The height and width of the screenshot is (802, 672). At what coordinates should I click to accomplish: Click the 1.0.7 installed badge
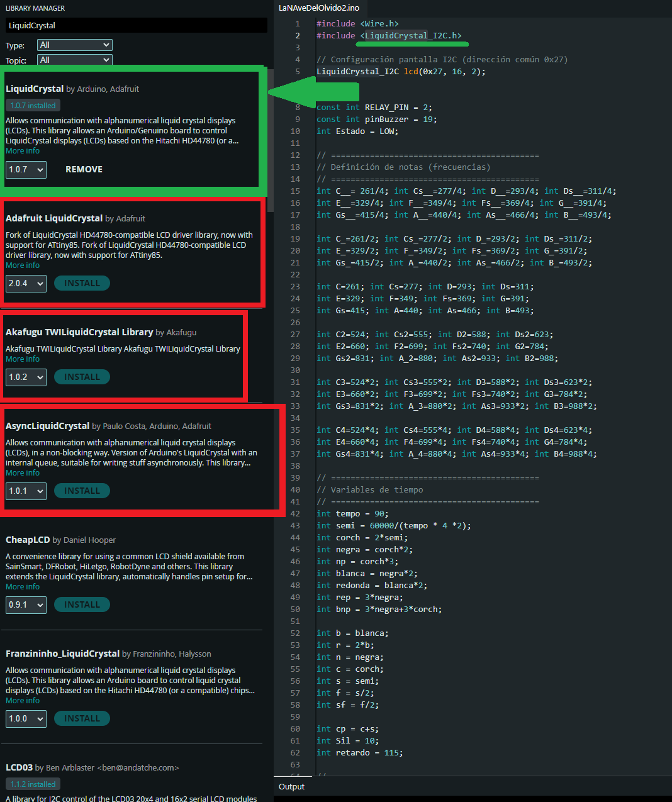pos(33,106)
